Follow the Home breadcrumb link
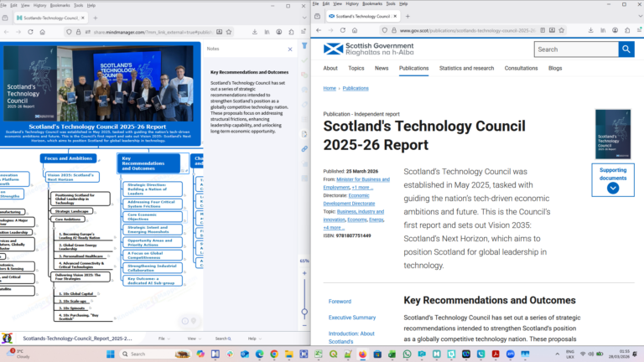Image resolution: width=644 pixels, height=362 pixels. (x=330, y=88)
